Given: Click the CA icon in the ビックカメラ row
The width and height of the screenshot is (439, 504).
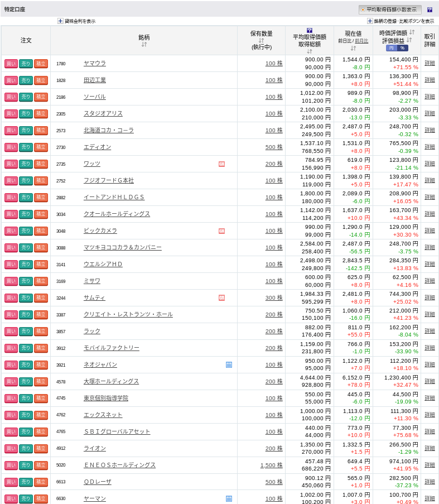Looking at the screenshot, I should 221,231.
